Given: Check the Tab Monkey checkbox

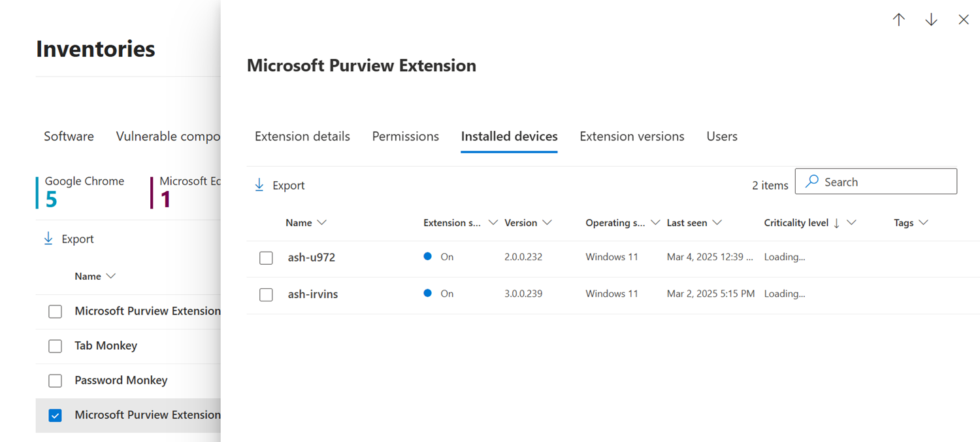Looking at the screenshot, I should click(x=55, y=346).
